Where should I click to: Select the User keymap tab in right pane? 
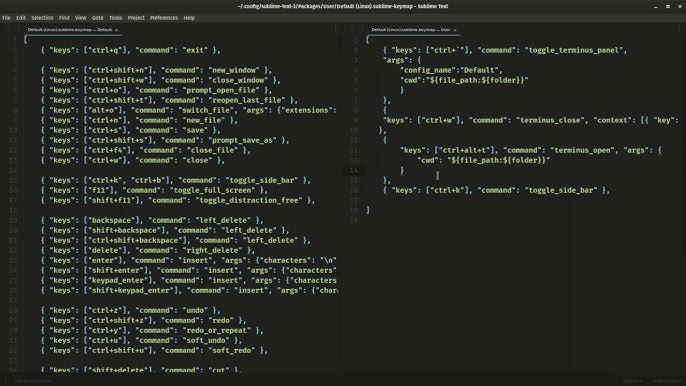tap(411, 30)
